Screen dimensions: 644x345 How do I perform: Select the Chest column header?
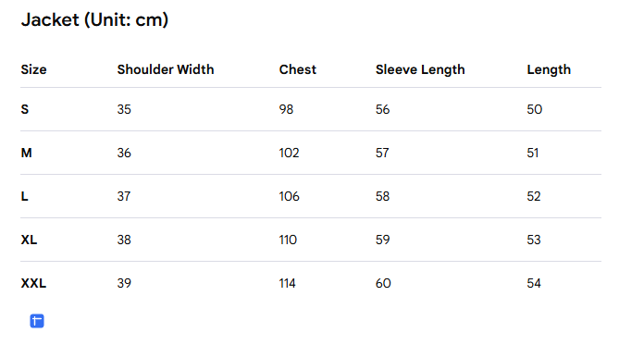coord(298,69)
